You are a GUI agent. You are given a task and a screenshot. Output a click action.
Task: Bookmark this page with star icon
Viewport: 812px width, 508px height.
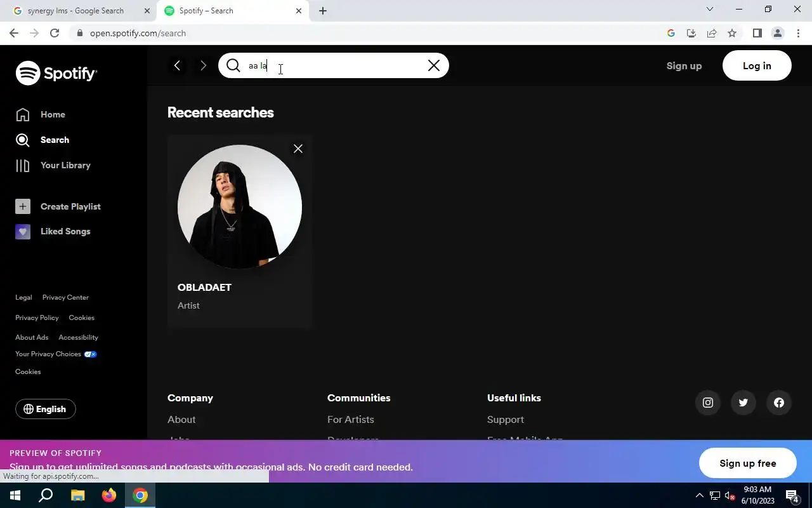732,33
